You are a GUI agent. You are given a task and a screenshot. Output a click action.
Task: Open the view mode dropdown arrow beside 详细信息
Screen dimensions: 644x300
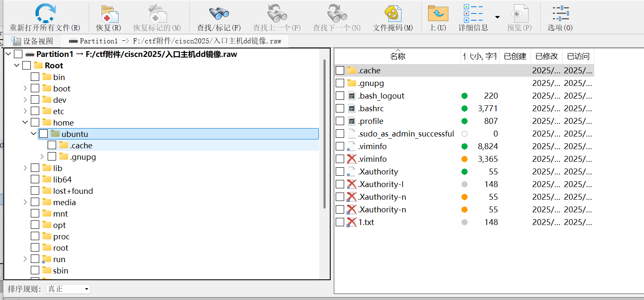point(497,17)
